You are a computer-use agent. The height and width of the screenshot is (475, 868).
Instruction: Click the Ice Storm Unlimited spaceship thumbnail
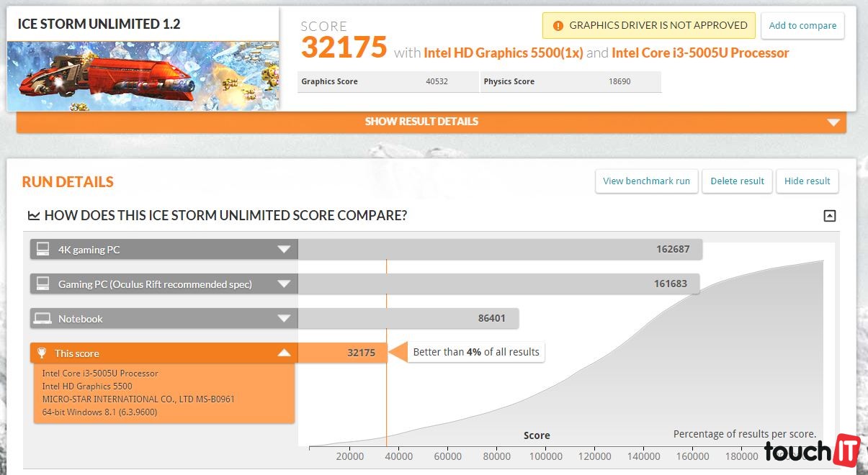tap(143, 76)
